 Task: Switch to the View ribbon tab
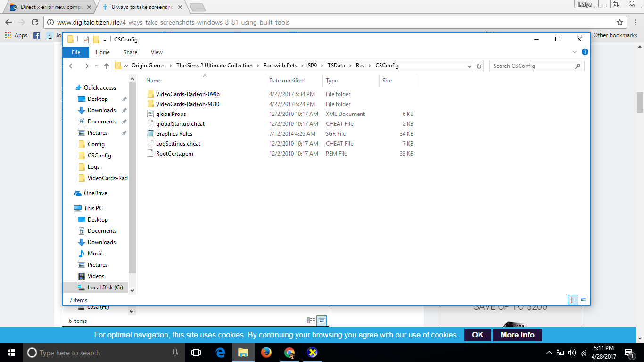(157, 52)
